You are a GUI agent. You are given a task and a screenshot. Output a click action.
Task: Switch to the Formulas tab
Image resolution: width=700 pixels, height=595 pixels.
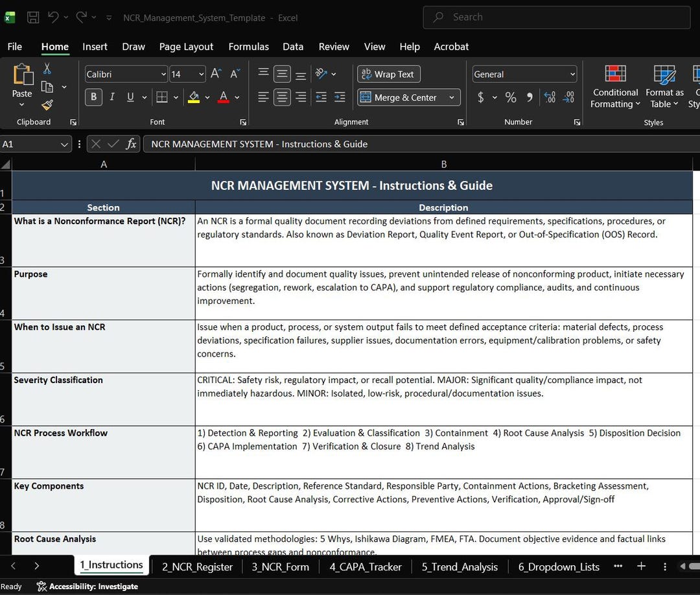(249, 47)
